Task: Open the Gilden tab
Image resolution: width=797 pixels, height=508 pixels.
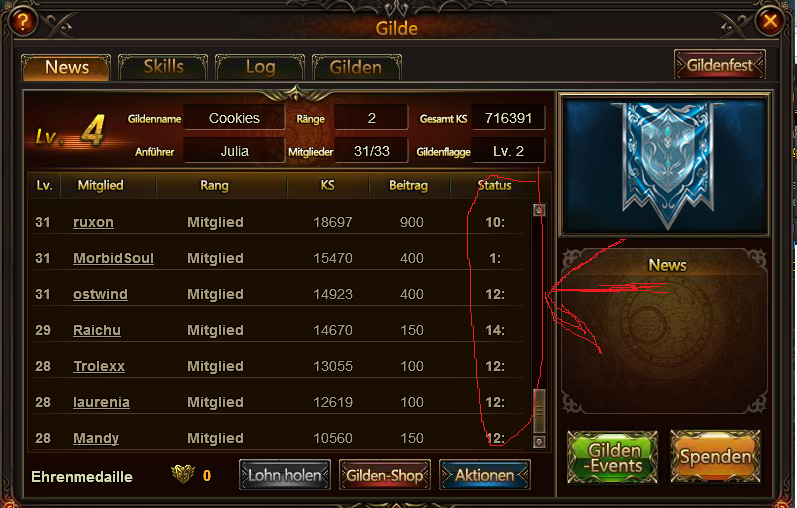Action: click(x=356, y=67)
